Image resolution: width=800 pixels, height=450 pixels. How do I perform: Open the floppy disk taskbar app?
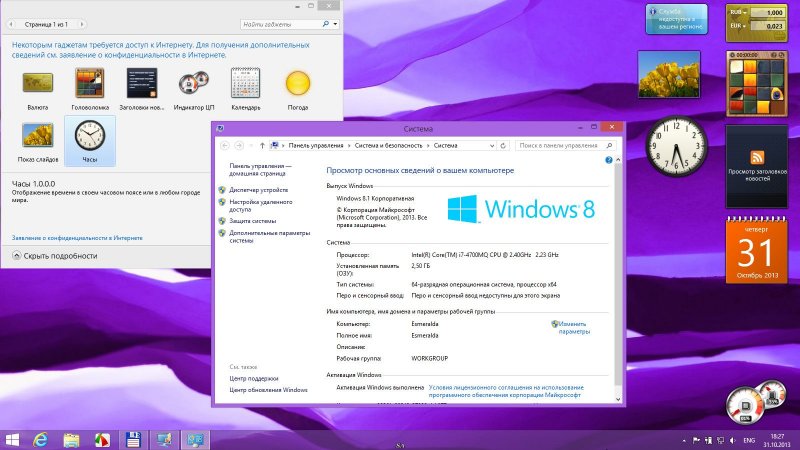click(133, 440)
